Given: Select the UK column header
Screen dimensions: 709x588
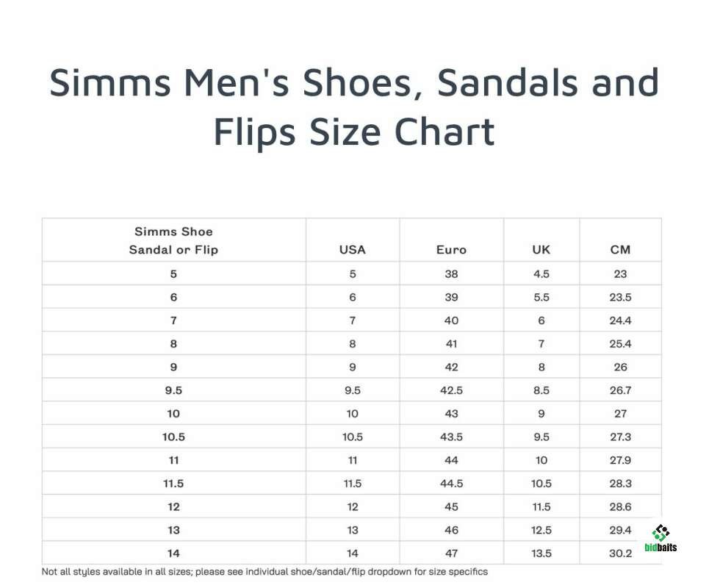Looking at the screenshot, I should click(541, 250).
